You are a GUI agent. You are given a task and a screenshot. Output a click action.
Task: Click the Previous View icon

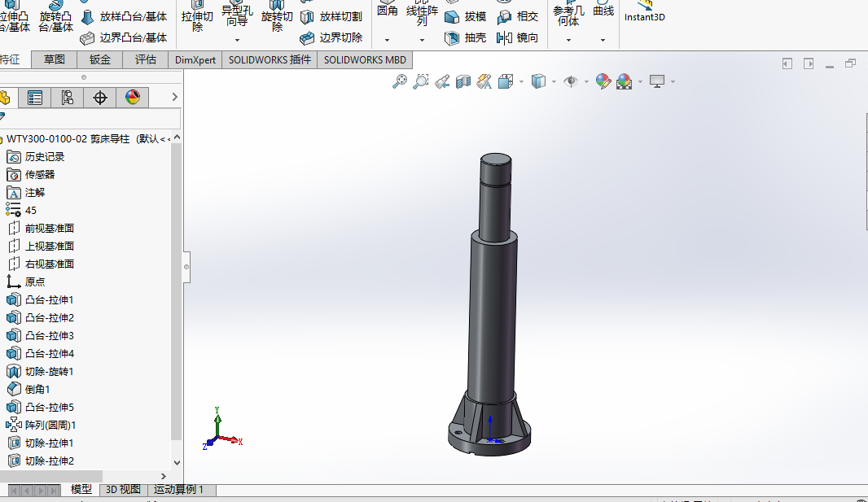coord(442,82)
